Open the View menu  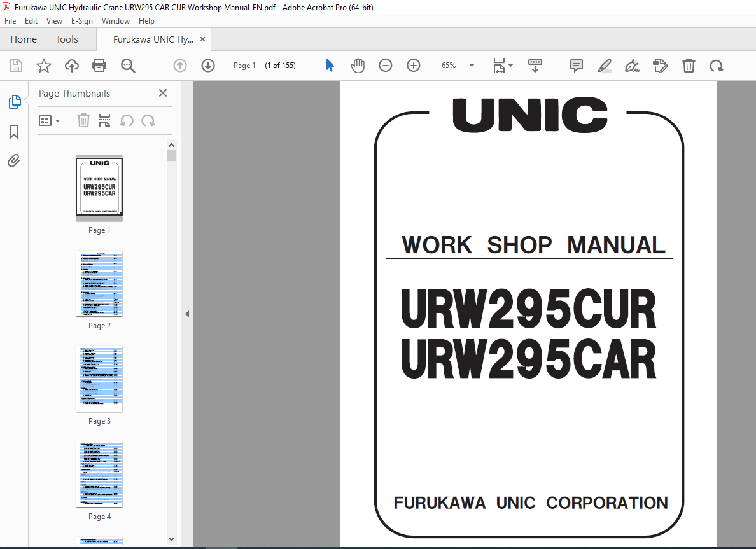[54, 21]
